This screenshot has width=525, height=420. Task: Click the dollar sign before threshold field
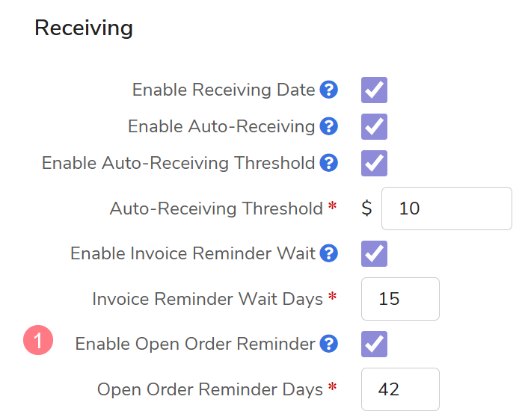click(366, 209)
